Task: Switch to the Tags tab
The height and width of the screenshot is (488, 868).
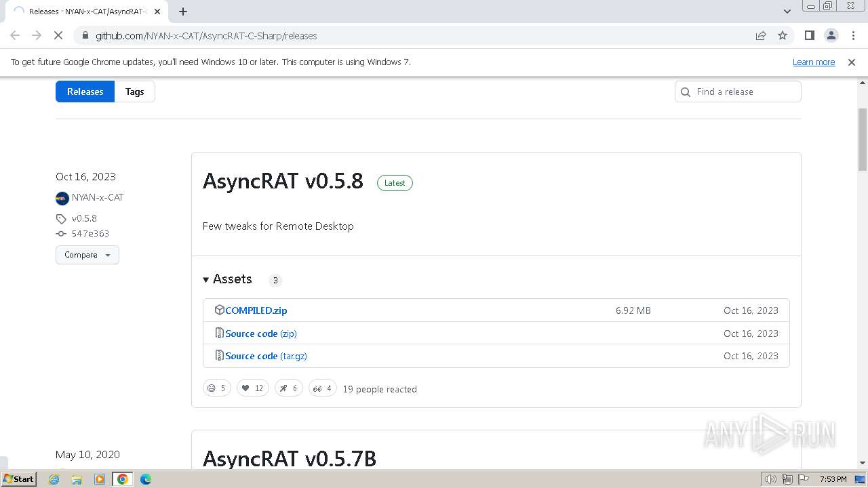Action: pyautogui.click(x=134, y=91)
